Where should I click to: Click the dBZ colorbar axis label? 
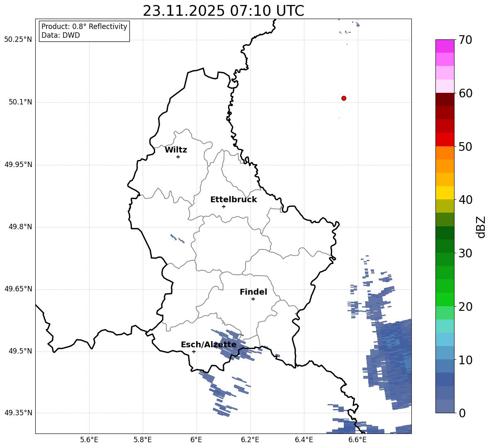(x=481, y=227)
